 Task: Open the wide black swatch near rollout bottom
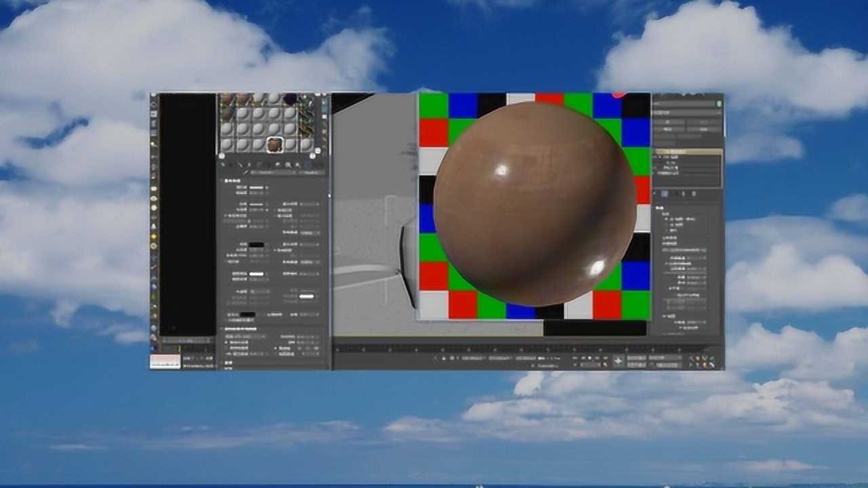248,314
